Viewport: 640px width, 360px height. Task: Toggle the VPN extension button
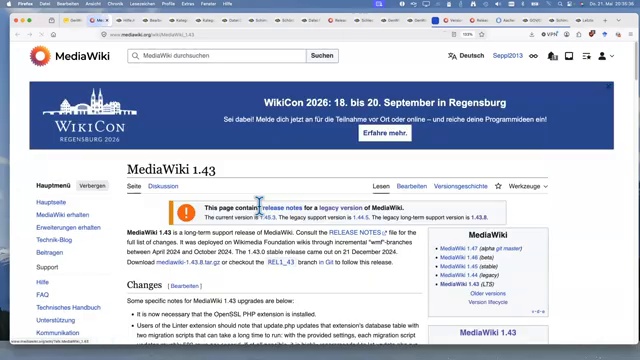tap(549, 35)
